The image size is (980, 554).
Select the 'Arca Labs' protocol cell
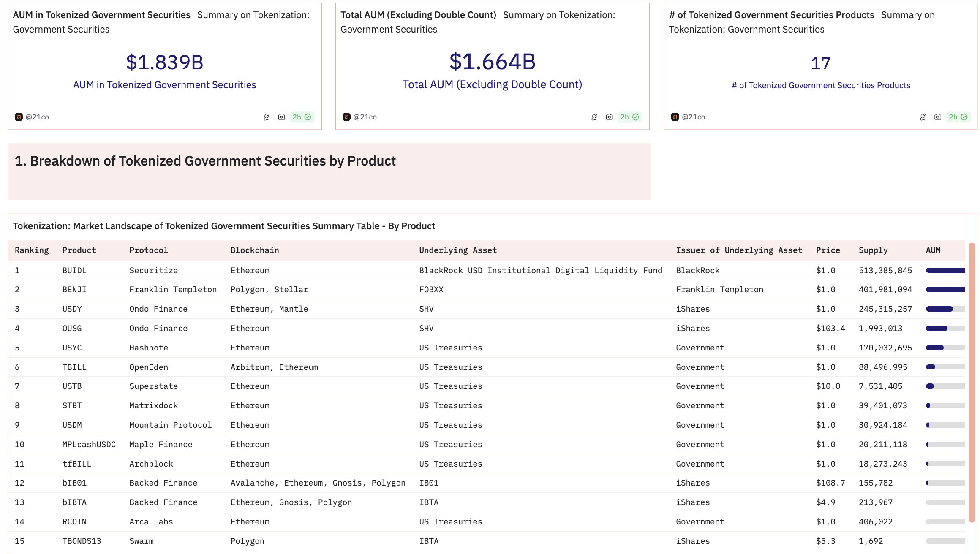coord(151,521)
